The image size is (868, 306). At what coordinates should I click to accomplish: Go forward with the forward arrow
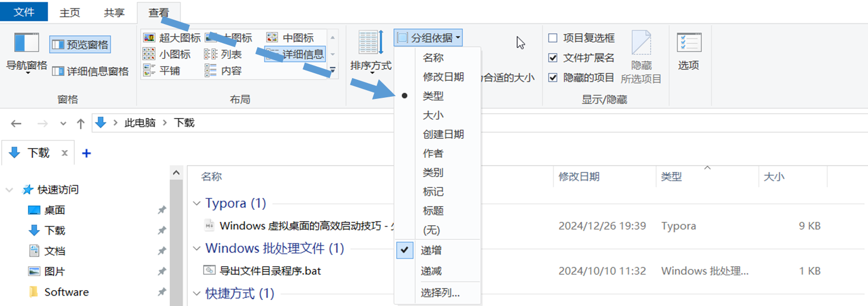(42, 123)
